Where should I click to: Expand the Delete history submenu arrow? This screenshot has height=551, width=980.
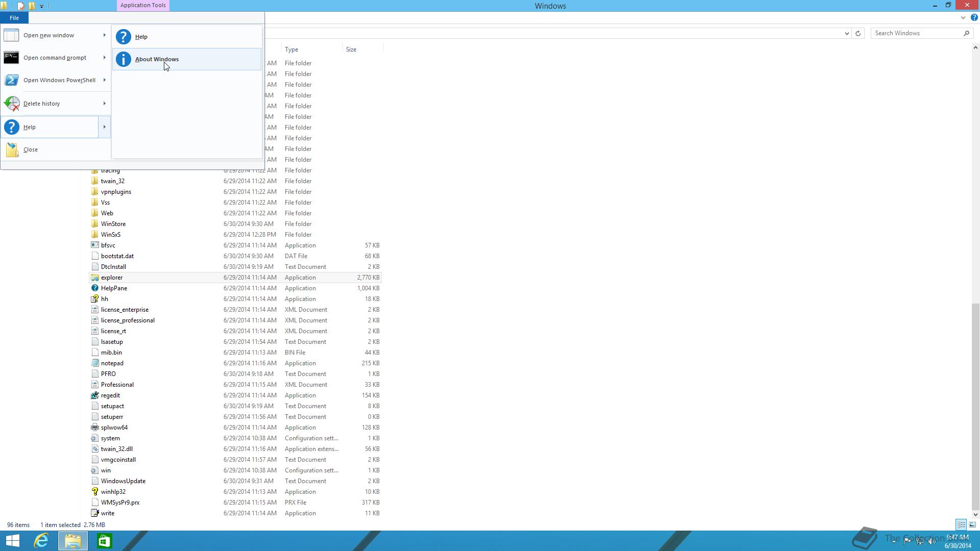point(104,104)
